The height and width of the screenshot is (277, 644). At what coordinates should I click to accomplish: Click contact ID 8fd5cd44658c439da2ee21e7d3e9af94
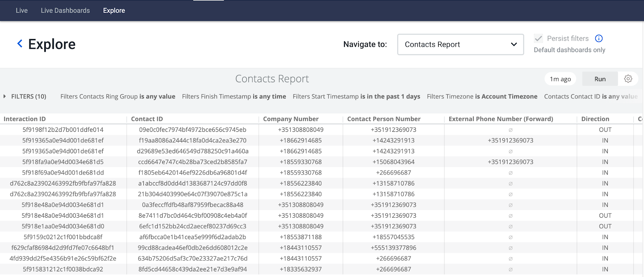192,269
